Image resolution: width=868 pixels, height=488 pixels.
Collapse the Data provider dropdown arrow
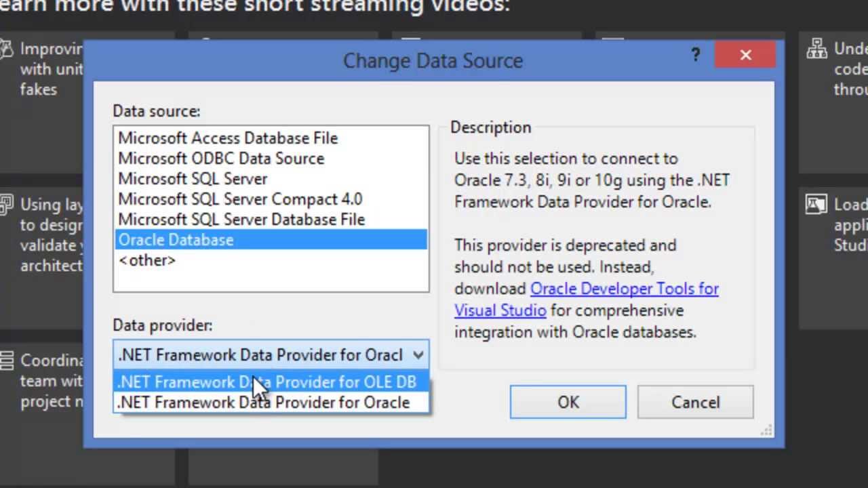pos(418,355)
